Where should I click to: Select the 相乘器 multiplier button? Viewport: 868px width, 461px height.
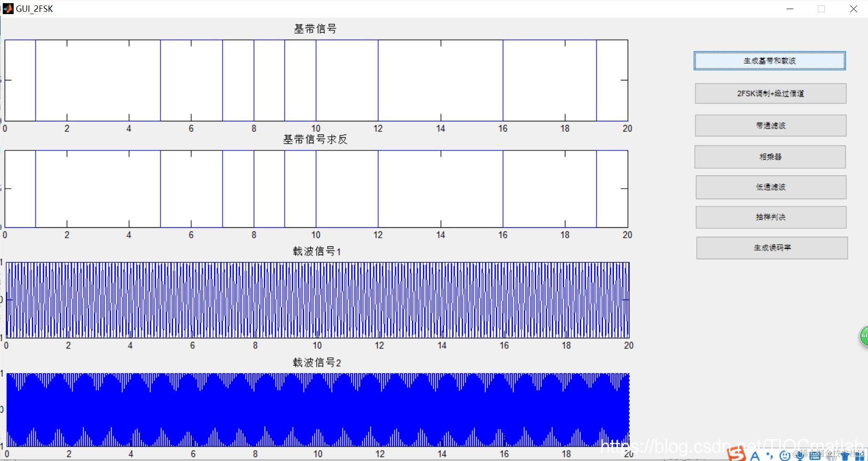[x=770, y=157]
